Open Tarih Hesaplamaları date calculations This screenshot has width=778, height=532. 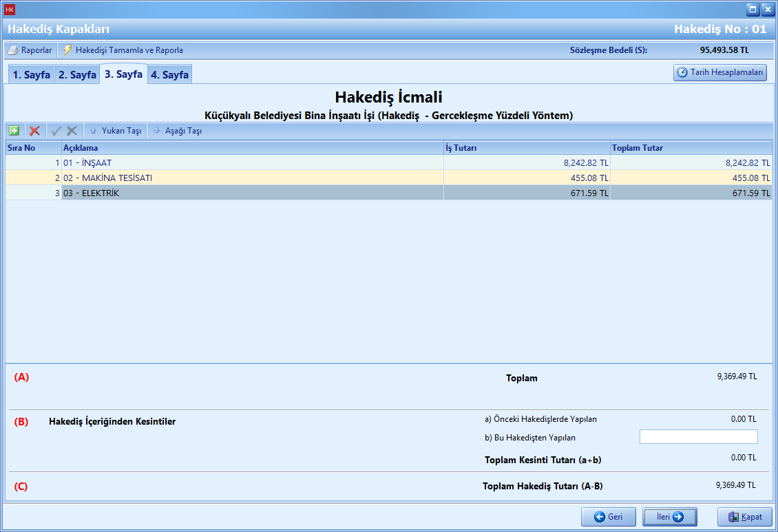point(720,72)
